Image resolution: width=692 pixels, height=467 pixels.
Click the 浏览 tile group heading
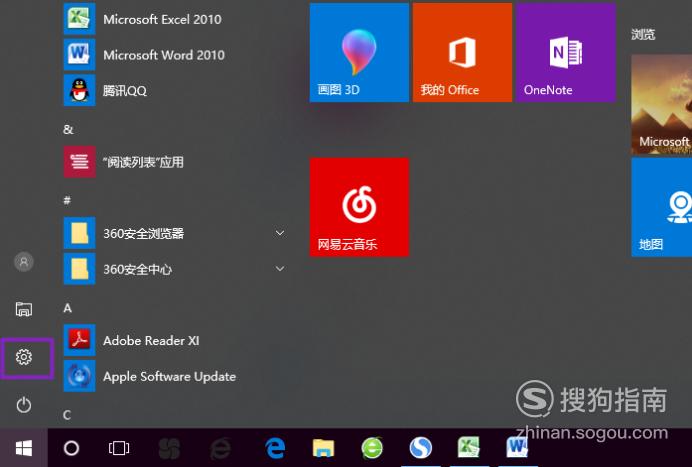coord(643,34)
